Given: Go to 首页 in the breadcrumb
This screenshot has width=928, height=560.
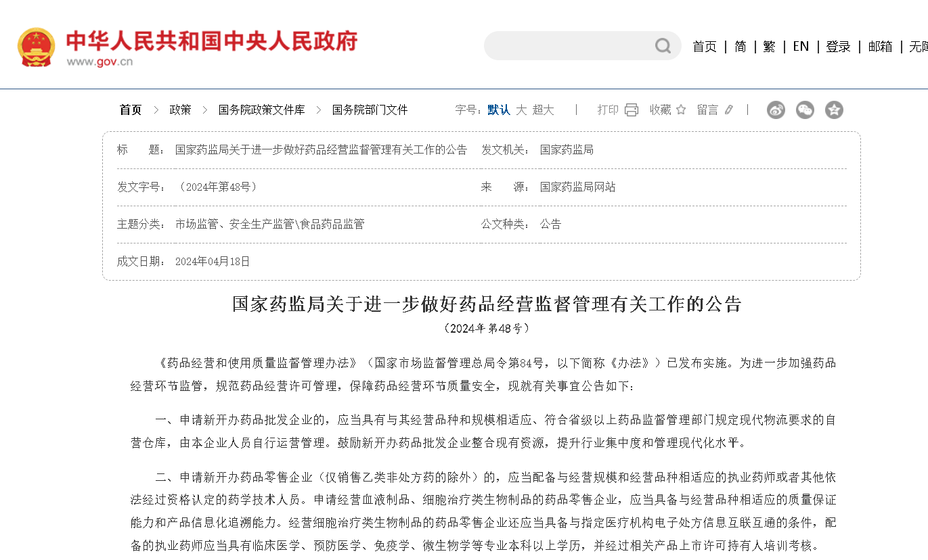Looking at the screenshot, I should 131,110.
